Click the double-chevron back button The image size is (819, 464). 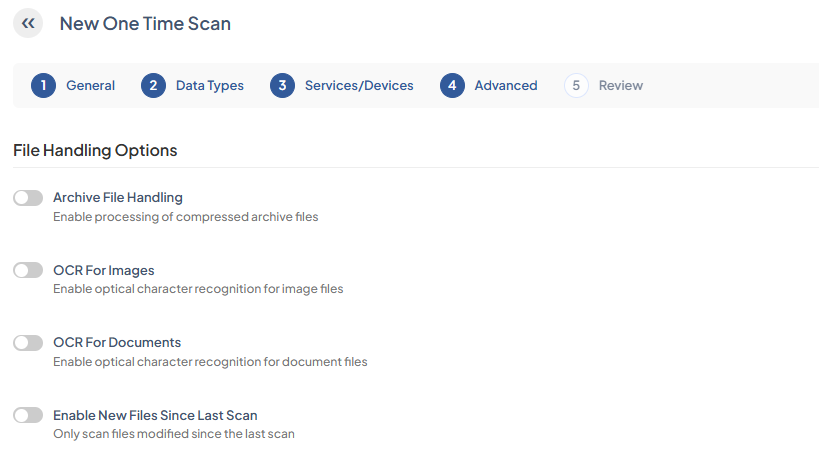28,23
